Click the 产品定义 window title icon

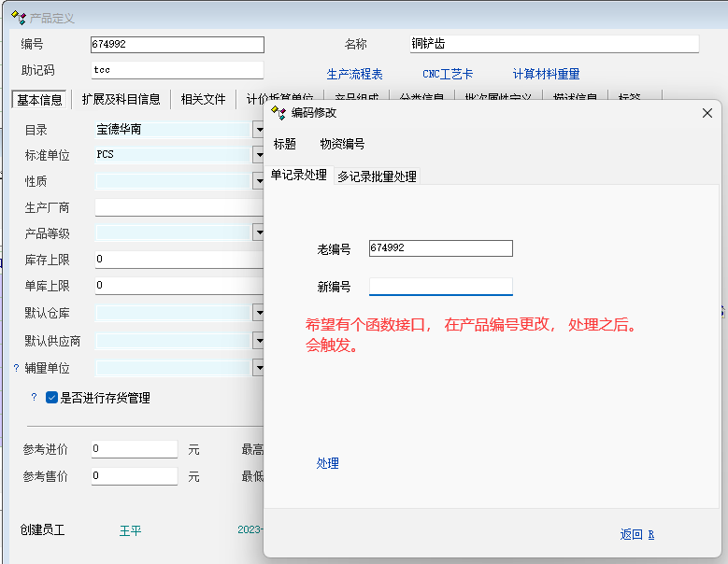pos(18,18)
